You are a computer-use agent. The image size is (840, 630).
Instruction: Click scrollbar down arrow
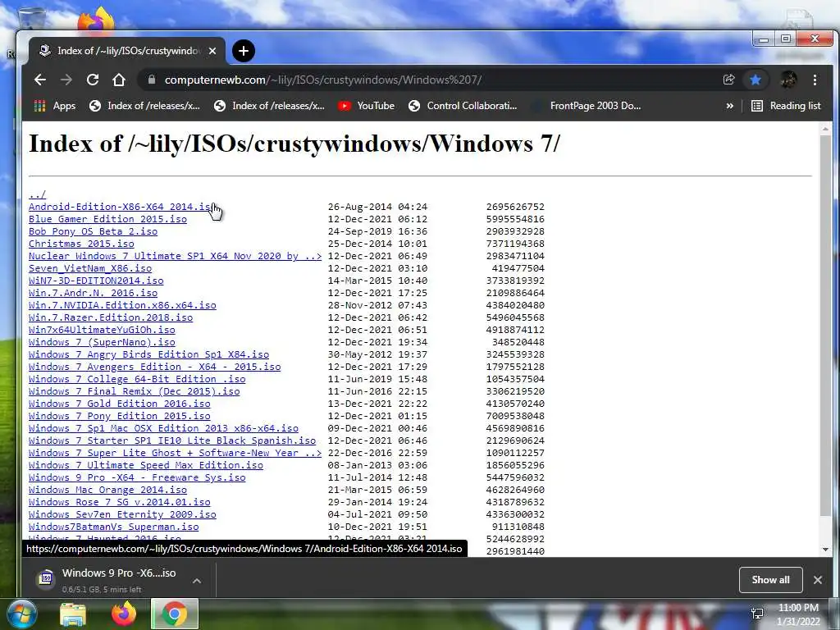click(x=825, y=550)
